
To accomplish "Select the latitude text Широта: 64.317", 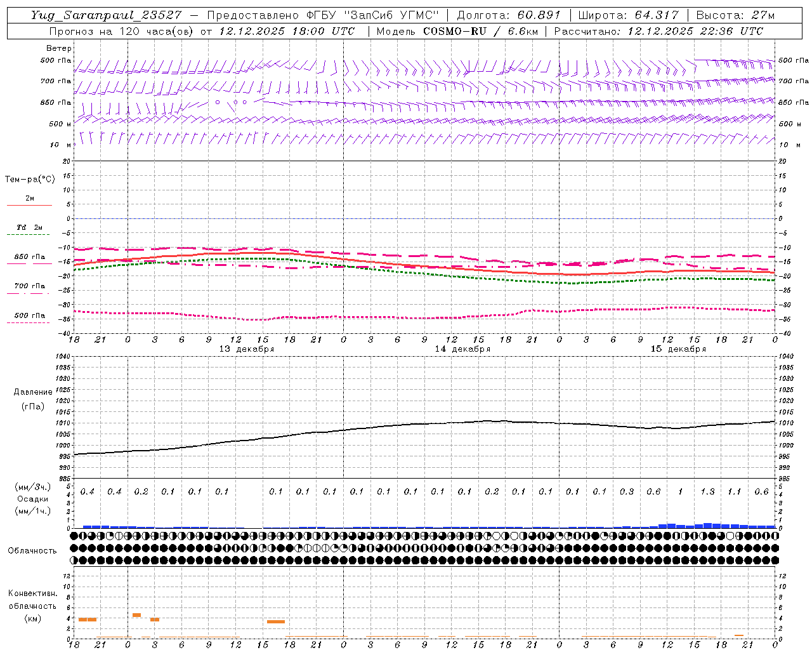I will (x=628, y=15).
